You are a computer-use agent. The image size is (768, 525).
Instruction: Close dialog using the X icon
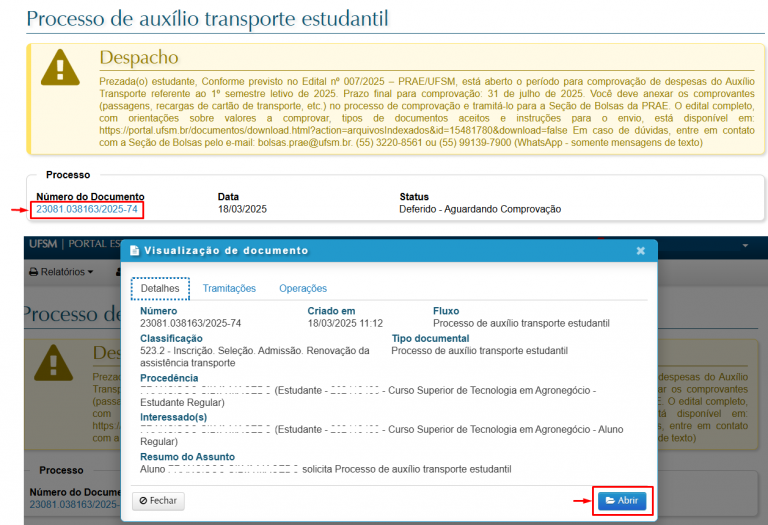641,251
